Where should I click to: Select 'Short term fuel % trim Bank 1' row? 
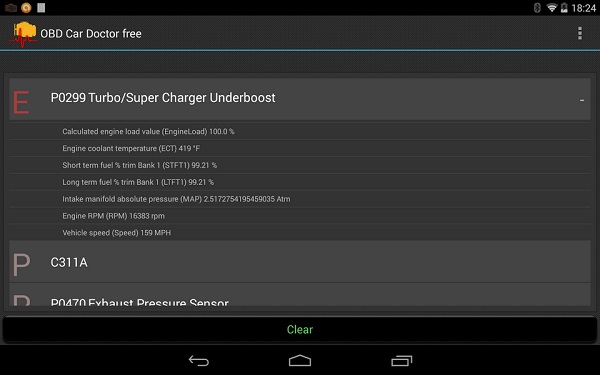(x=300, y=165)
